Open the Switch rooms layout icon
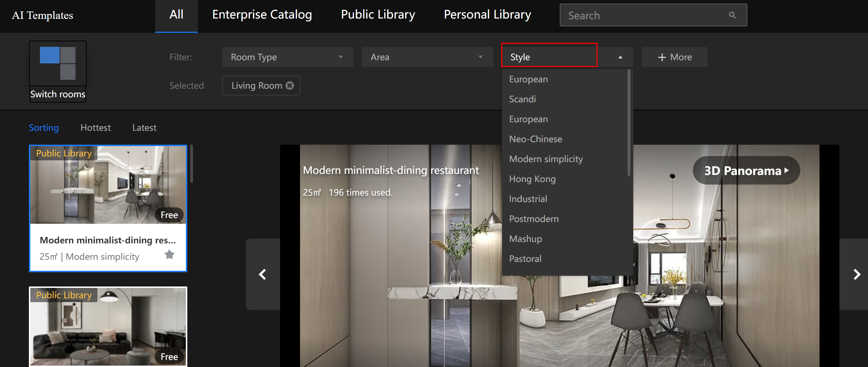The image size is (868, 367). 58,63
